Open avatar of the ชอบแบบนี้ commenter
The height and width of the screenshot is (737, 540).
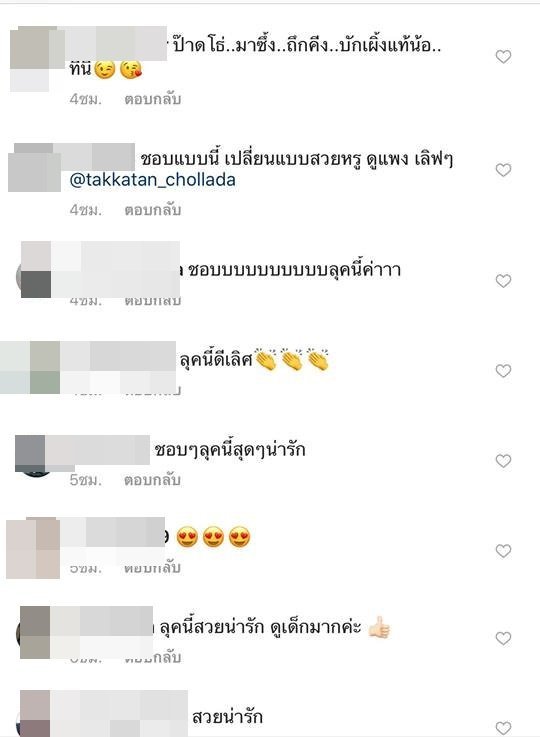coord(34,169)
